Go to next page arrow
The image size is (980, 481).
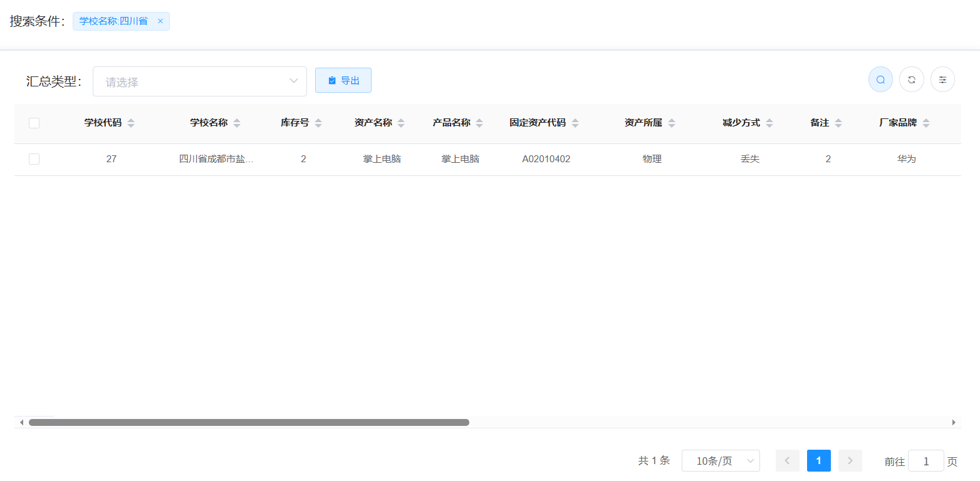[x=850, y=461]
